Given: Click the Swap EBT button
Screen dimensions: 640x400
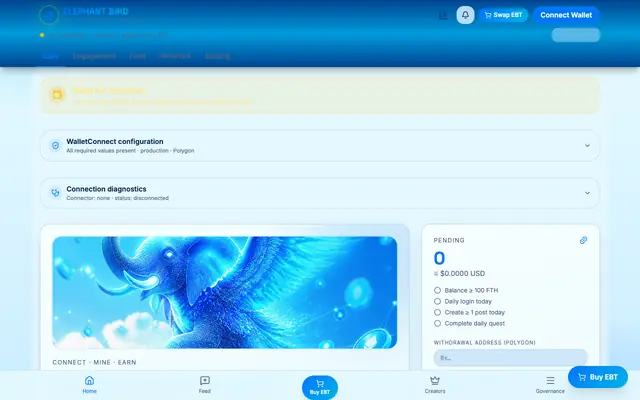Looking at the screenshot, I should tap(503, 15).
